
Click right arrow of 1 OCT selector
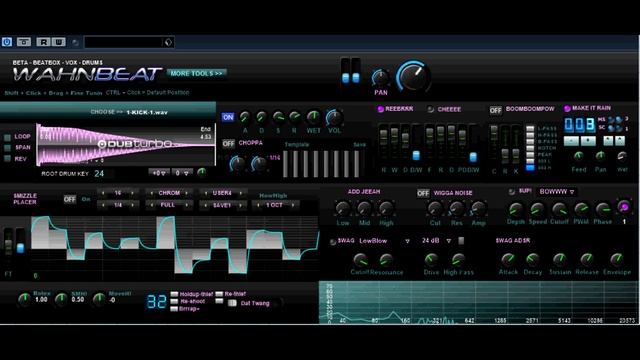coord(293,205)
